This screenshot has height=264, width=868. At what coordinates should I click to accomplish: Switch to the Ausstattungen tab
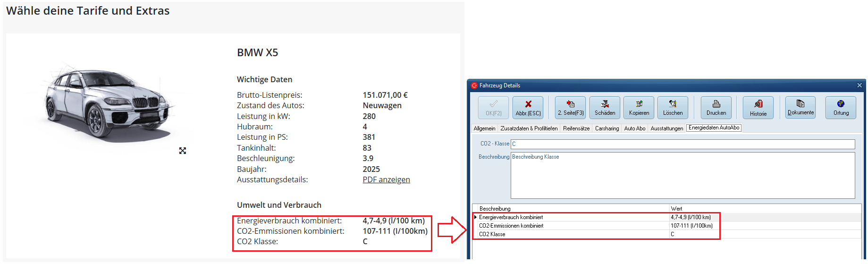coord(666,128)
